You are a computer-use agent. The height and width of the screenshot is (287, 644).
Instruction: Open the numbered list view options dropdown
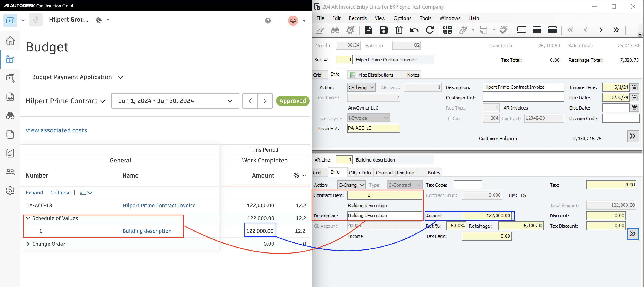coord(86,193)
